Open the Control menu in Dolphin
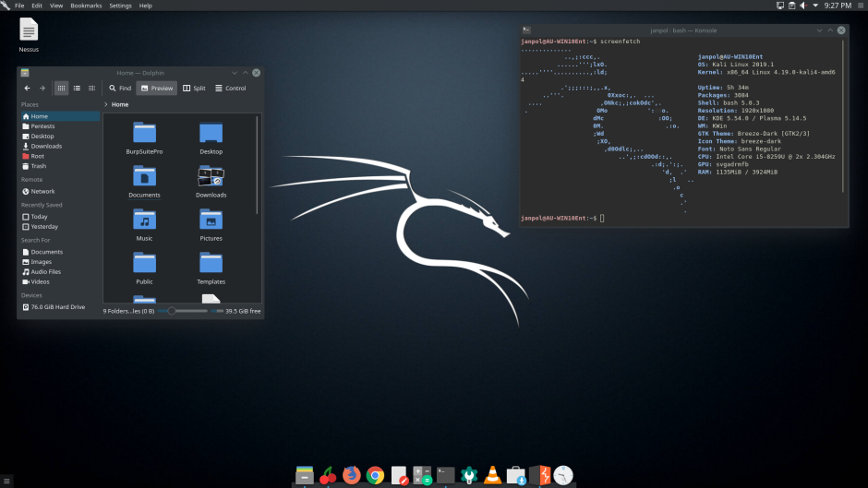868x488 pixels. click(x=230, y=88)
